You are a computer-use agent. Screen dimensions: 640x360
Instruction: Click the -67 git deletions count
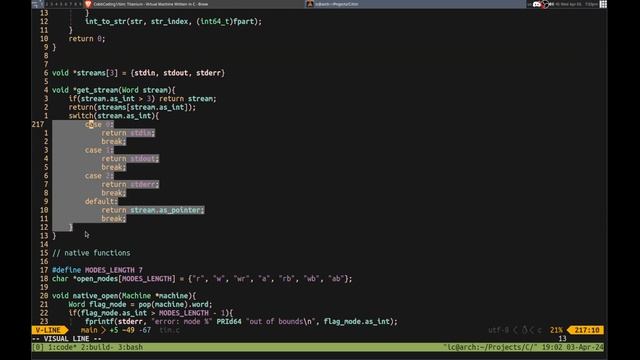(144, 330)
